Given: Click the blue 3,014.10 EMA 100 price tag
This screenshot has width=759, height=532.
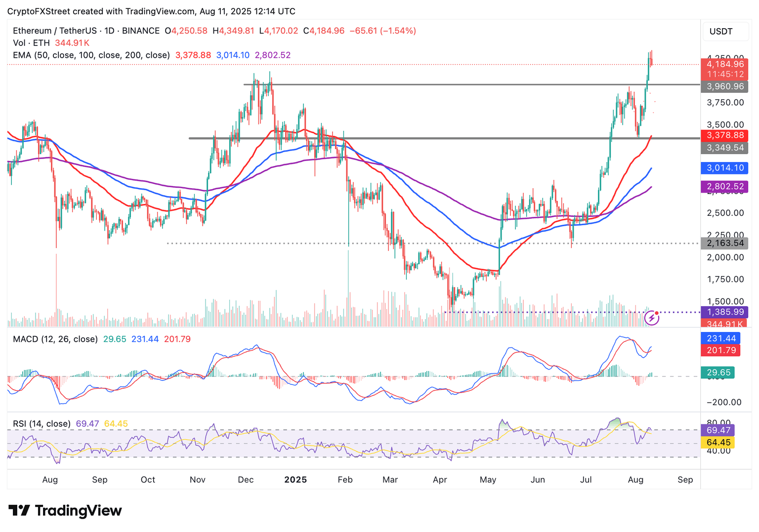Looking at the screenshot, I should pos(724,168).
